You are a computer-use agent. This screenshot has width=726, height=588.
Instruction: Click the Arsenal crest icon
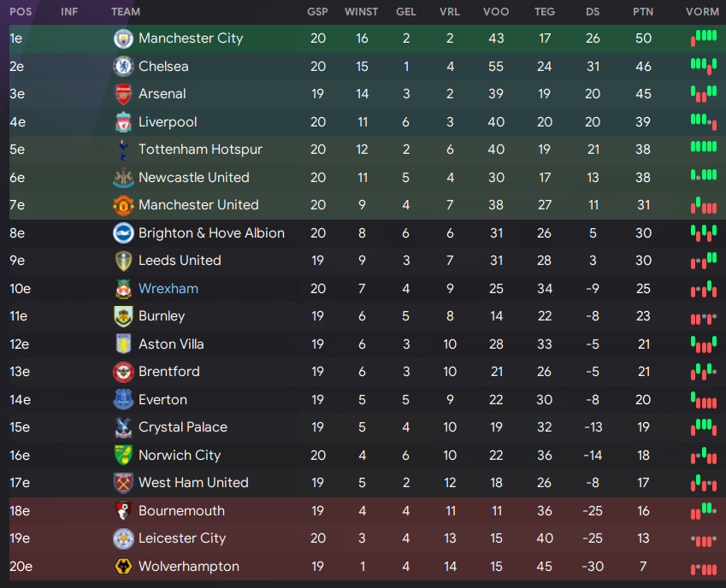[x=123, y=94]
